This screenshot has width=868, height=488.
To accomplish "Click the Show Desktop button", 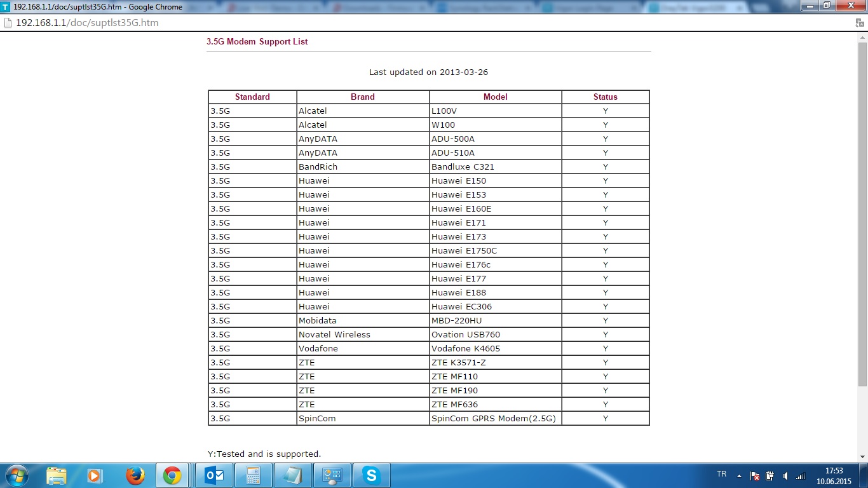I will (864, 475).
